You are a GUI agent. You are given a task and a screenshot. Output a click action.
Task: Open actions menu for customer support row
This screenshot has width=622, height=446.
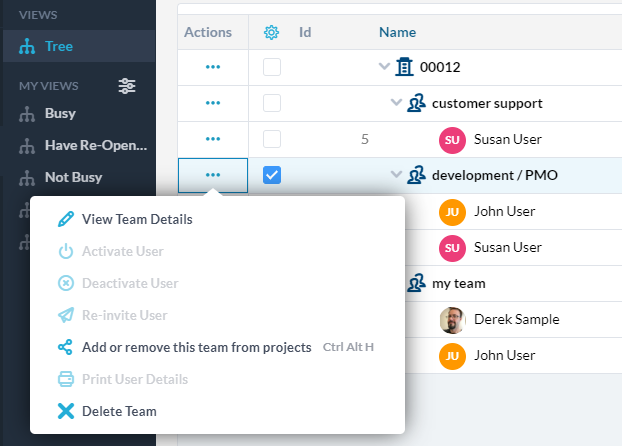pos(212,103)
